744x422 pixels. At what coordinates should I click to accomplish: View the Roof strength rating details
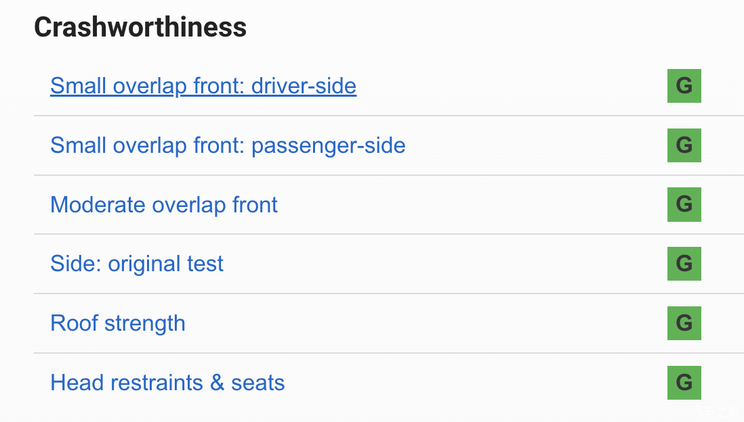pyautogui.click(x=117, y=324)
